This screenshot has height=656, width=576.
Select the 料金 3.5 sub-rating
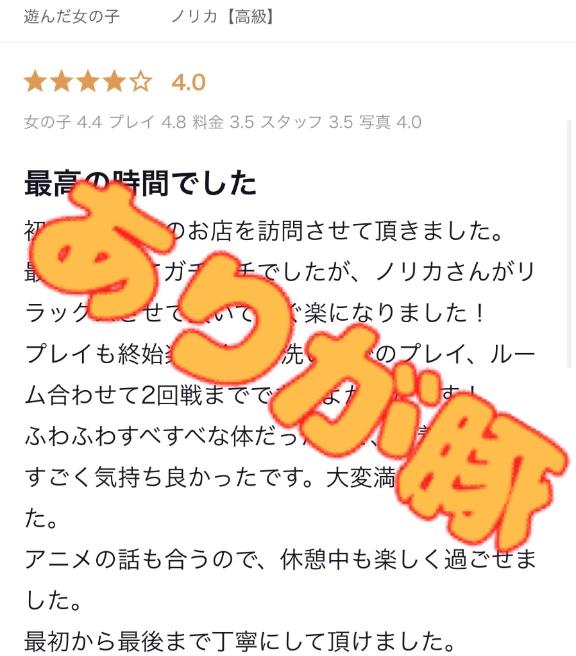(x=223, y=122)
